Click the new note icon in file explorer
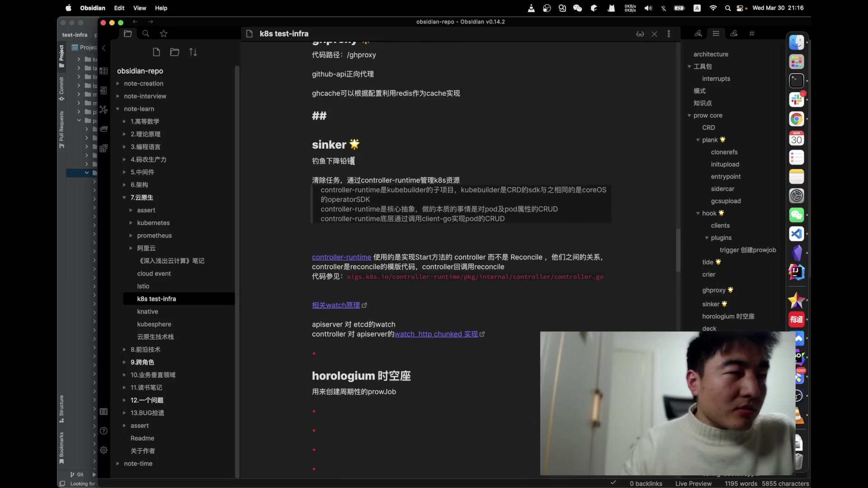The image size is (868, 488). point(156,52)
